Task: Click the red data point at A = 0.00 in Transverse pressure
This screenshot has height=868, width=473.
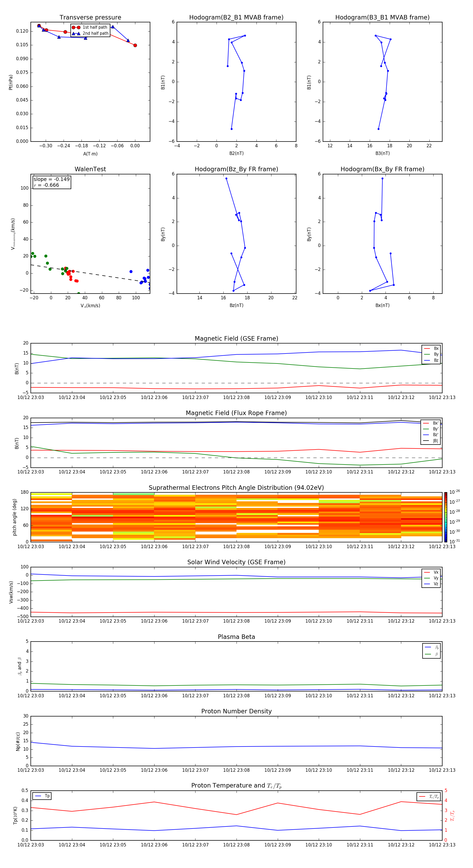Action: tap(135, 46)
